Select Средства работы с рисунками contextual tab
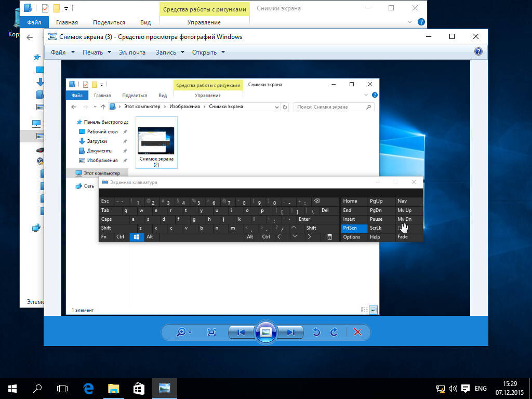The image size is (532, 399). (205, 9)
